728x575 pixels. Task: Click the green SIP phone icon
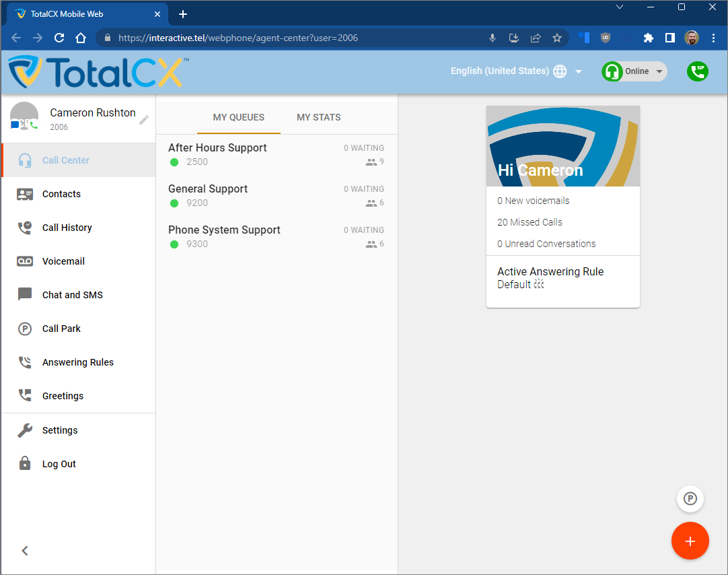(697, 71)
